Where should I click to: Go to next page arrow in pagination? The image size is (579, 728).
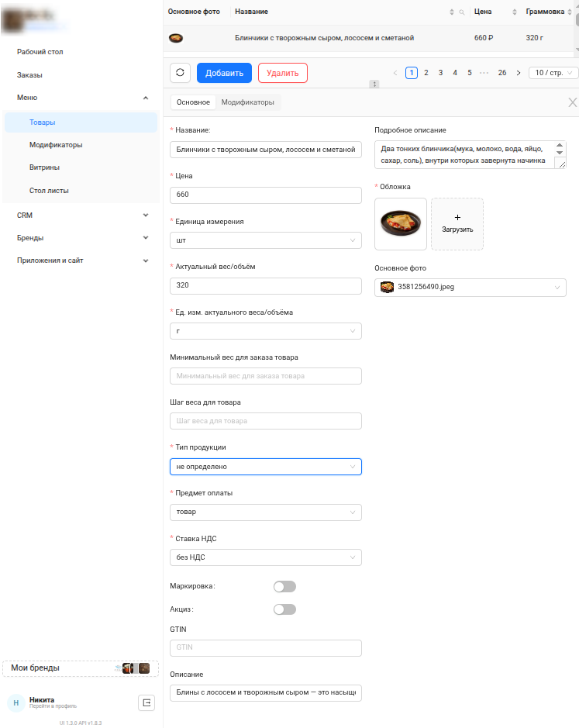(519, 73)
